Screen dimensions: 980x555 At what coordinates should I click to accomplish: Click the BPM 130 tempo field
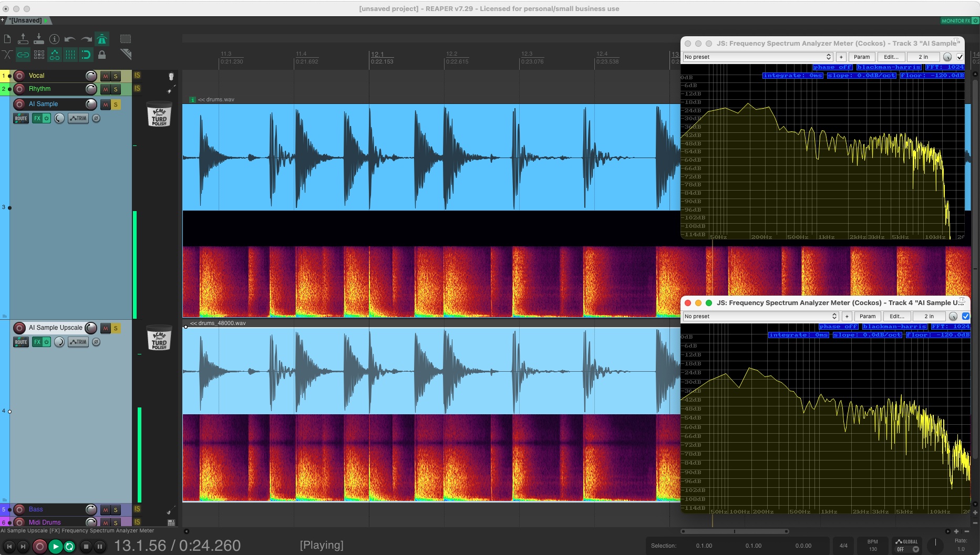pyautogui.click(x=873, y=546)
